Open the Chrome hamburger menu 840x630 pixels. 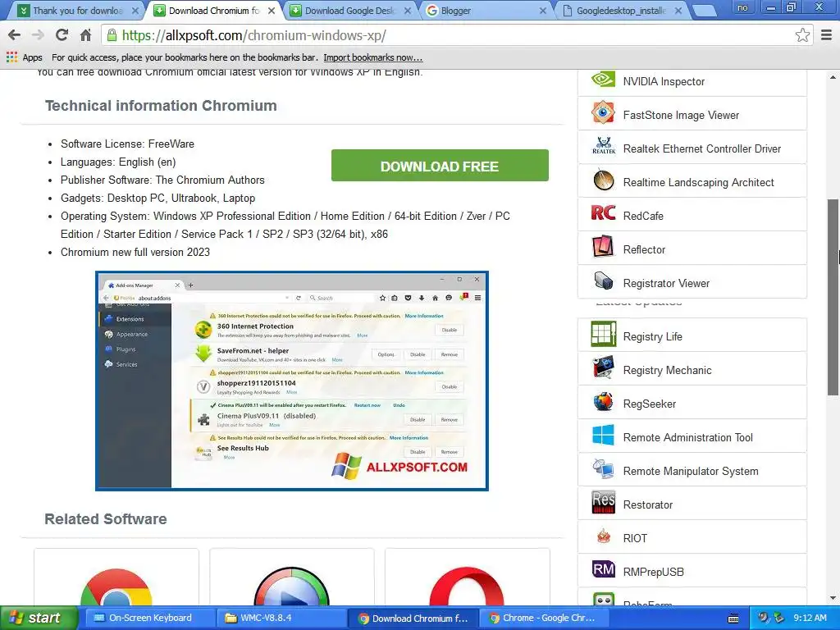tap(826, 35)
